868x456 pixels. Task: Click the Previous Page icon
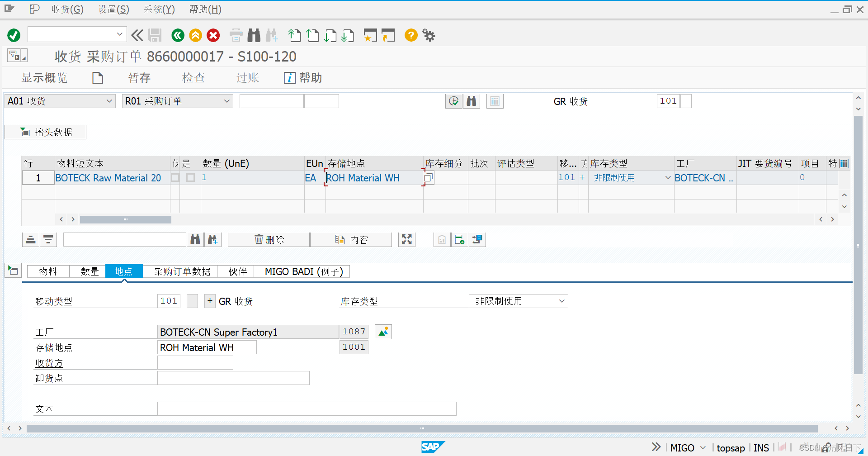coord(312,35)
